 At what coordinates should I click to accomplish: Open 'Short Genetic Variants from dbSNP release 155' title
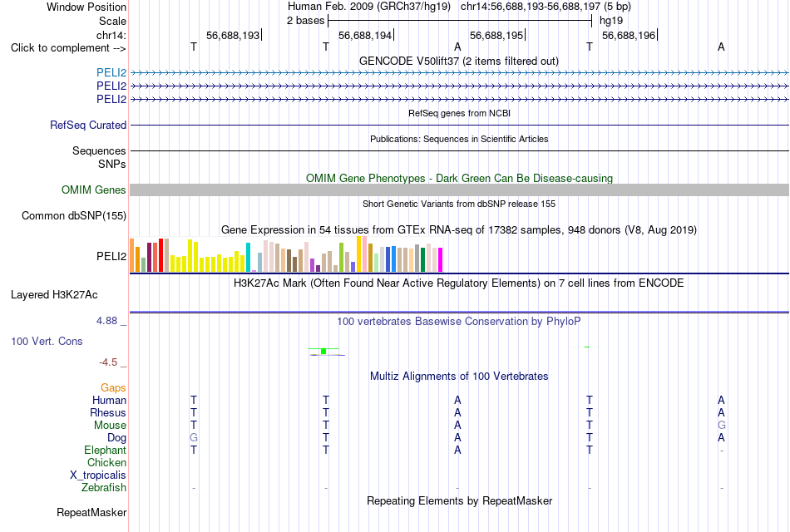pyautogui.click(x=459, y=204)
